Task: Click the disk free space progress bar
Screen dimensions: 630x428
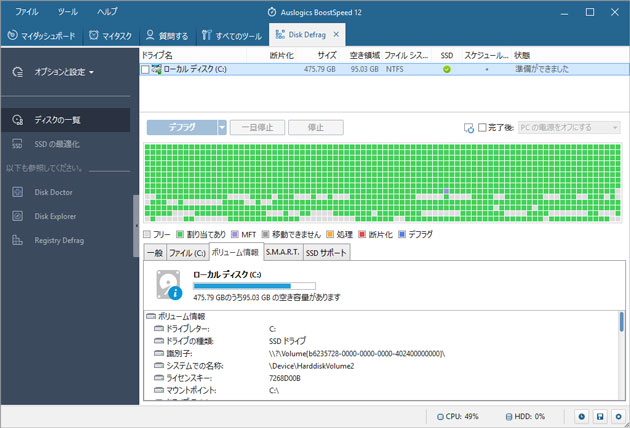Action: click(254, 285)
